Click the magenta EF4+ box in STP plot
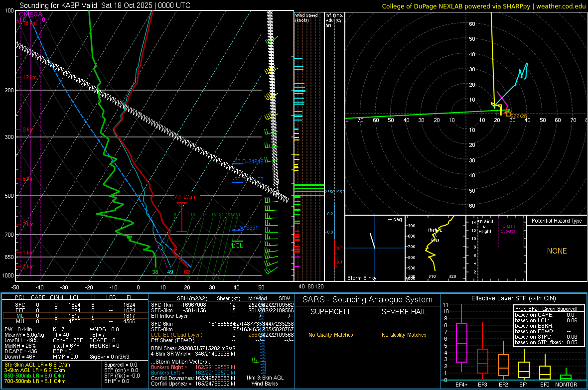Image resolution: width=588 pixels, height=390 pixels. tap(461, 342)
